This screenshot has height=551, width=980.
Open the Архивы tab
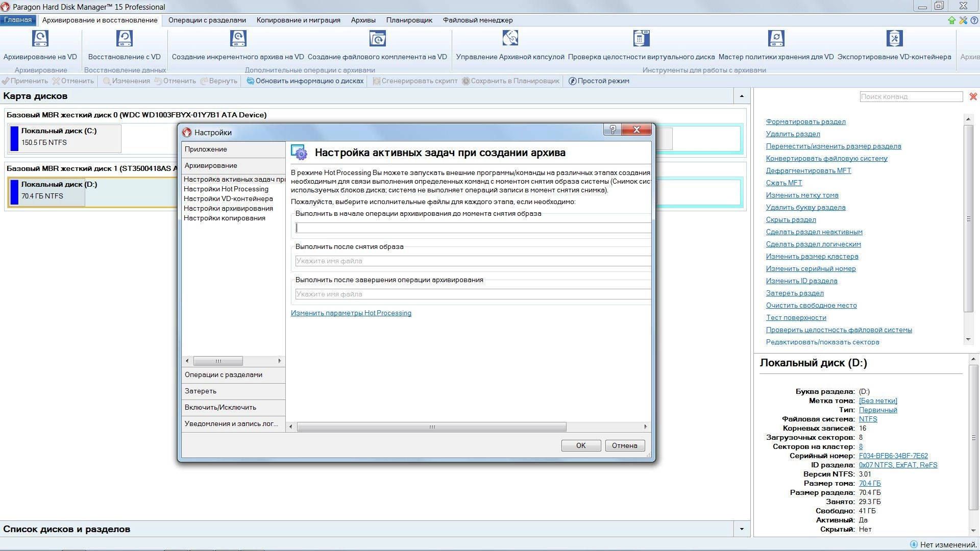[363, 20]
